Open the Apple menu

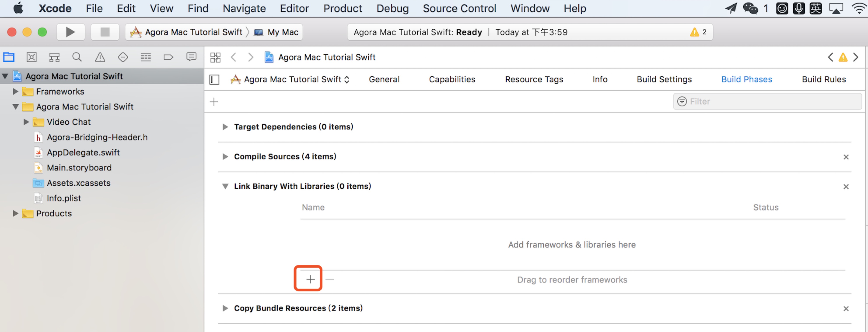18,8
